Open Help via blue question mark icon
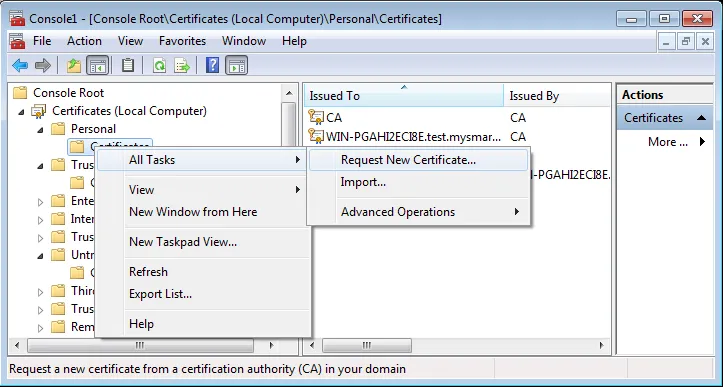 [212, 65]
